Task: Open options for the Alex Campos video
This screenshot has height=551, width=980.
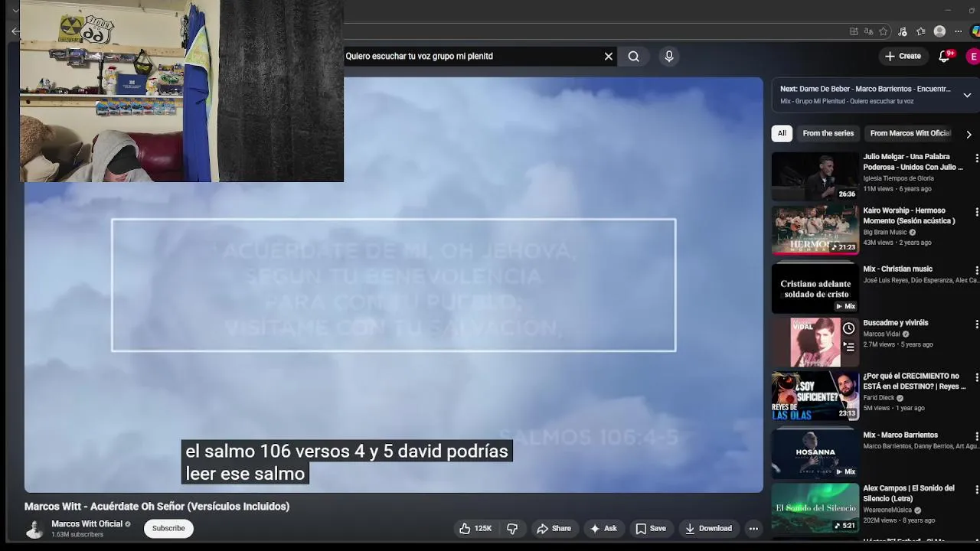Action: click(x=976, y=490)
